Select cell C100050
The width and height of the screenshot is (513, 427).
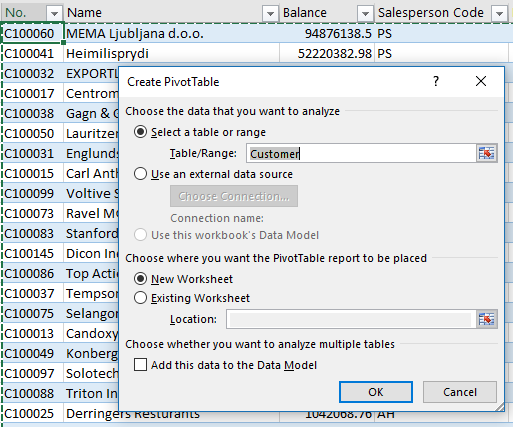(x=33, y=133)
